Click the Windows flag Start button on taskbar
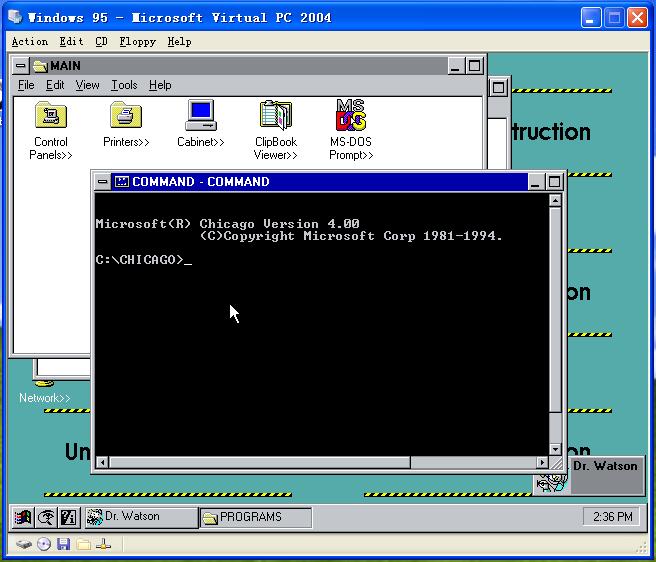 coord(23,518)
